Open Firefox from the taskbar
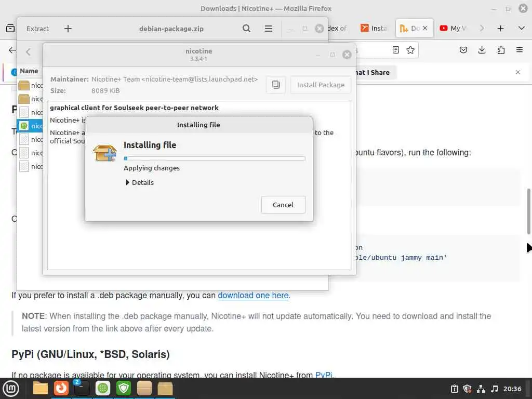Screen dimensions: 532x399 coord(61,389)
